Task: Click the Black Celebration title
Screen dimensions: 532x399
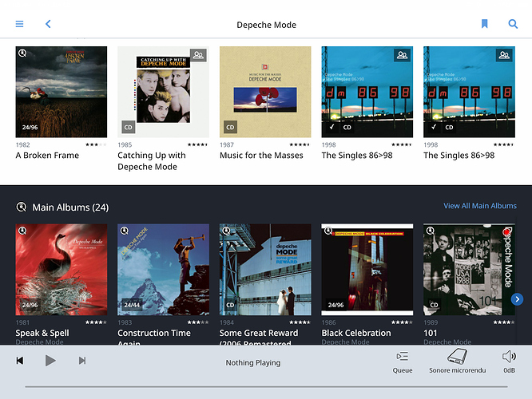Action: (x=356, y=333)
